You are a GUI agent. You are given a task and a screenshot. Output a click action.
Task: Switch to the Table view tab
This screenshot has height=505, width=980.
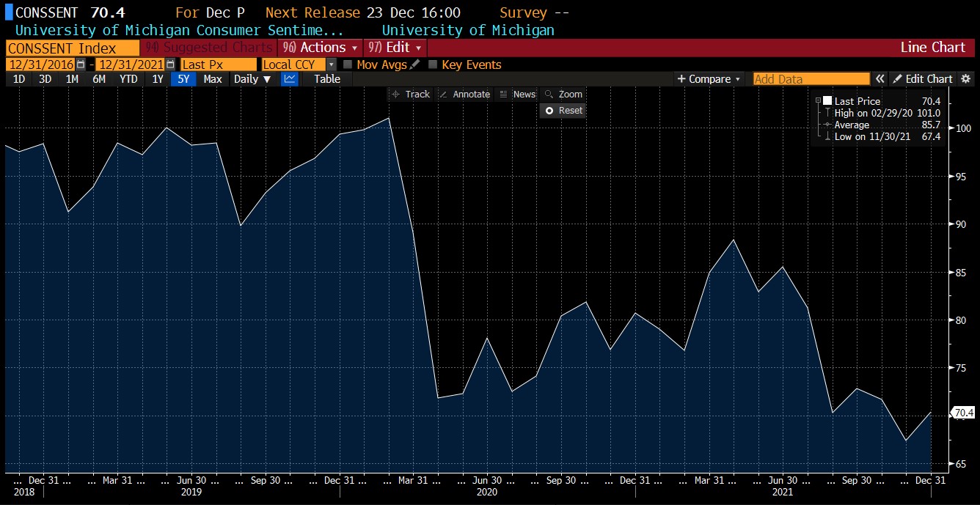coord(327,79)
